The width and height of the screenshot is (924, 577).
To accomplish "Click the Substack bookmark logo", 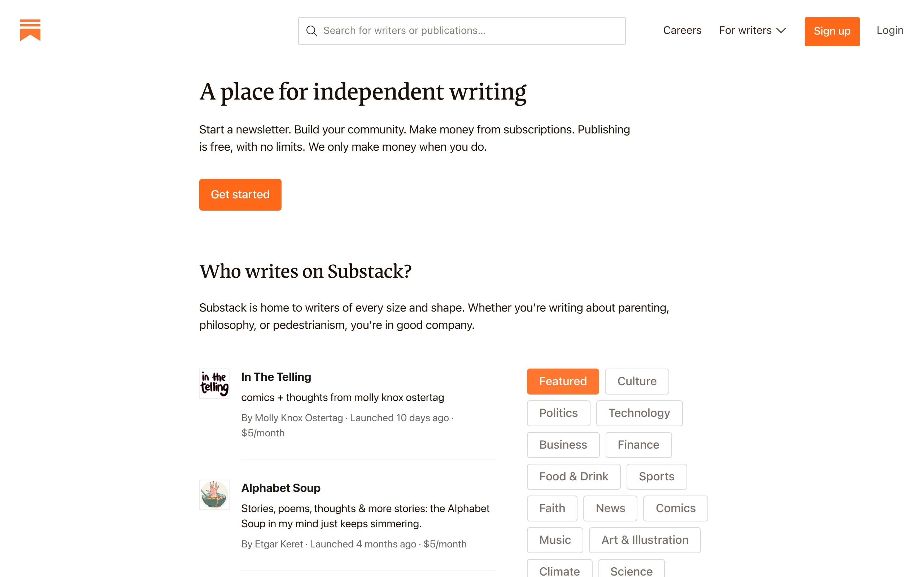I will click(x=30, y=30).
